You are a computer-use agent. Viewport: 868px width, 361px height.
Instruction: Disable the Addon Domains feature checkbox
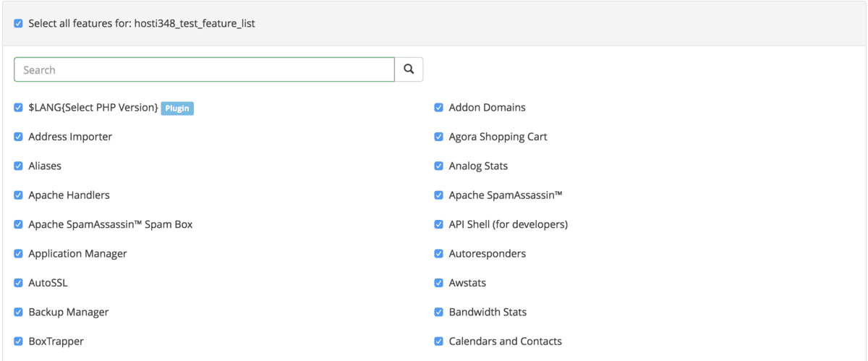(439, 107)
